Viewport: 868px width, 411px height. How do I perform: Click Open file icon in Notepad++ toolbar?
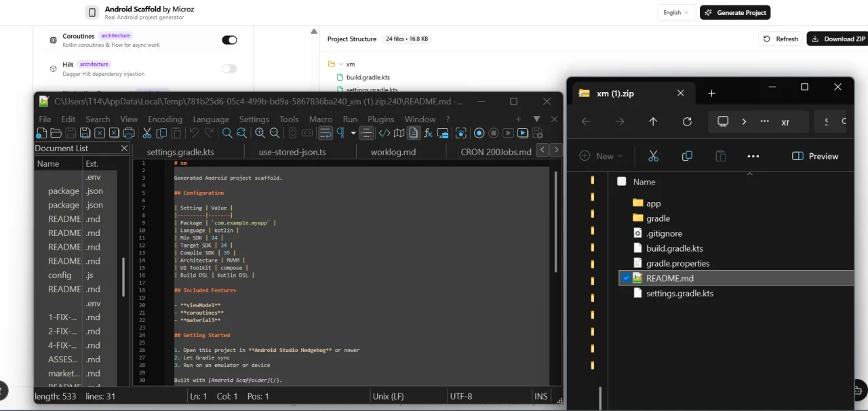tap(56, 133)
